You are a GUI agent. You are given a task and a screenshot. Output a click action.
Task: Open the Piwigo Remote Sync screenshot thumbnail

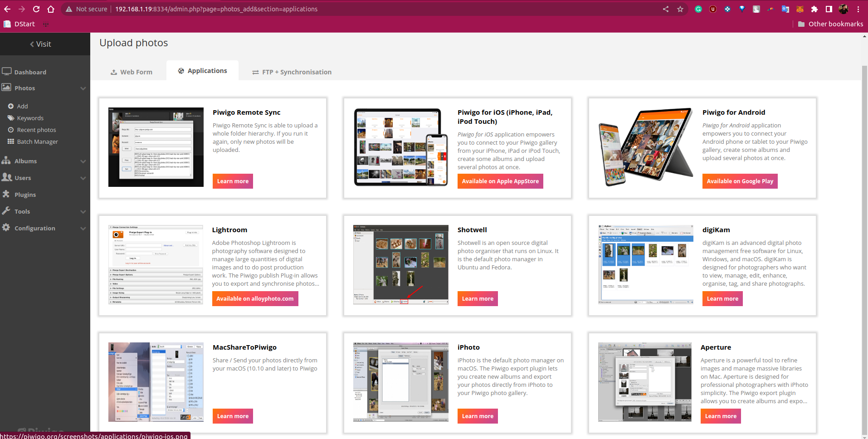(156, 147)
